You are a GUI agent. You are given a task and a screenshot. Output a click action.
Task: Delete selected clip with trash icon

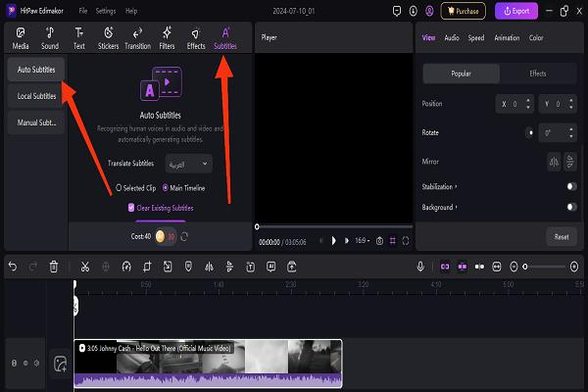pos(54,266)
